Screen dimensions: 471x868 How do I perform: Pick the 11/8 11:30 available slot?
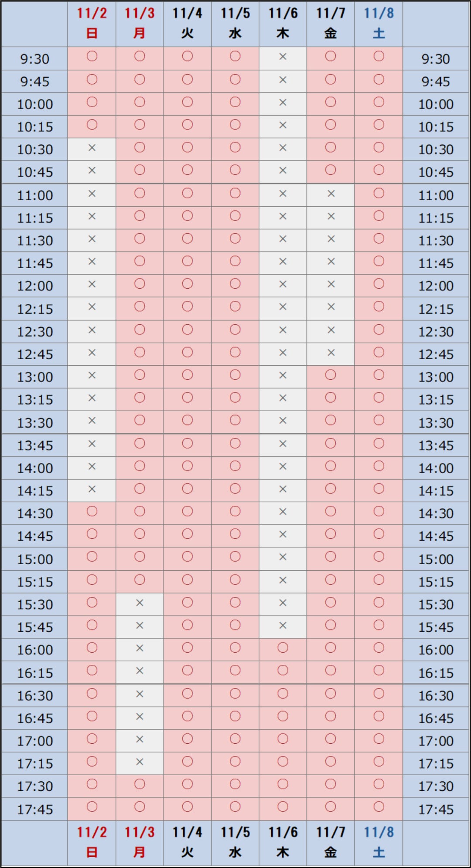click(379, 238)
